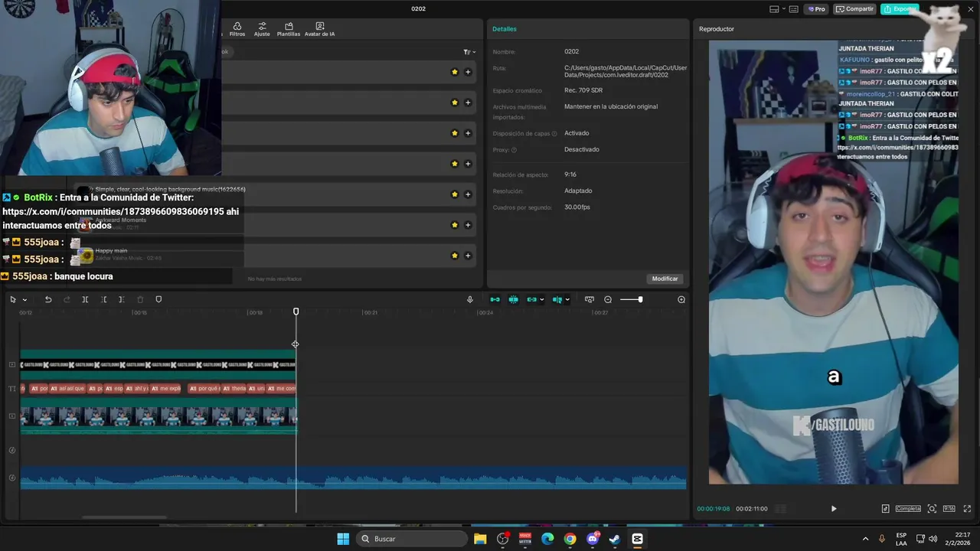Click the Rec. 709 SDR value
The width and height of the screenshot is (980, 551).
[583, 90]
